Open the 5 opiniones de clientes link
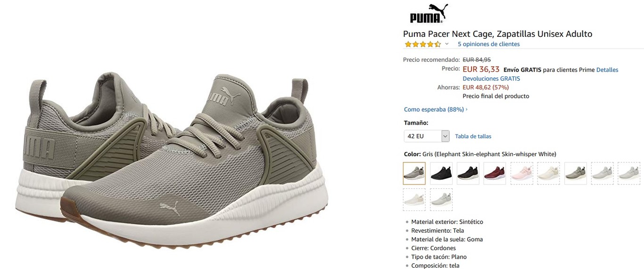 [x=488, y=44]
